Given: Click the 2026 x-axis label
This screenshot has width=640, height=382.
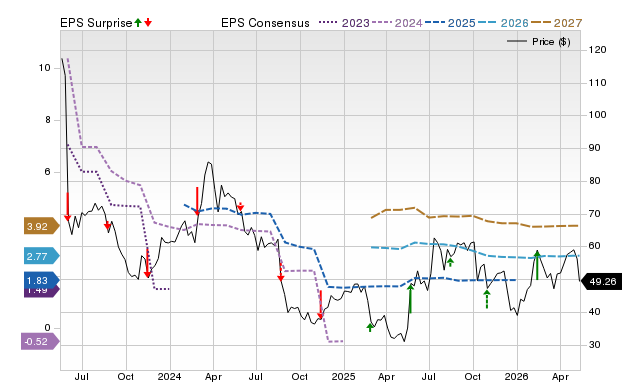Looking at the screenshot, I should [516, 376].
